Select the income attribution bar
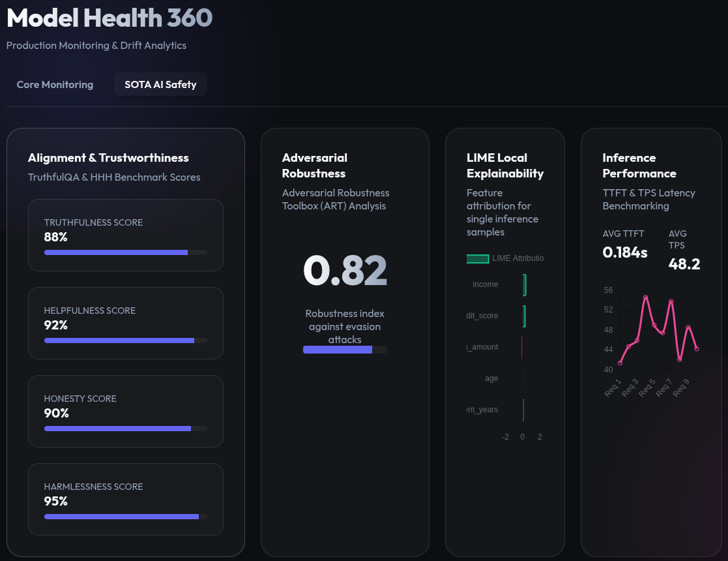Image resolution: width=728 pixels, height=561 pixels. tap(523, 284)
